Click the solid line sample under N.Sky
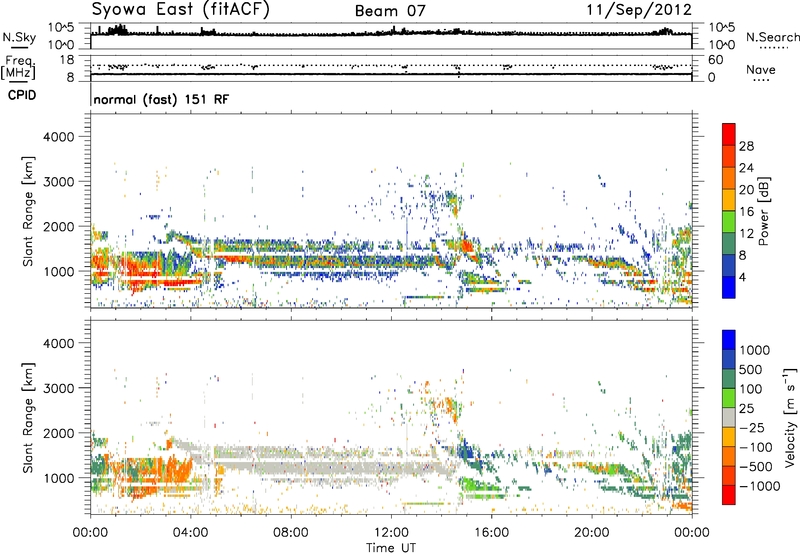This screenshot has height=554, width=800. (19, 48)
